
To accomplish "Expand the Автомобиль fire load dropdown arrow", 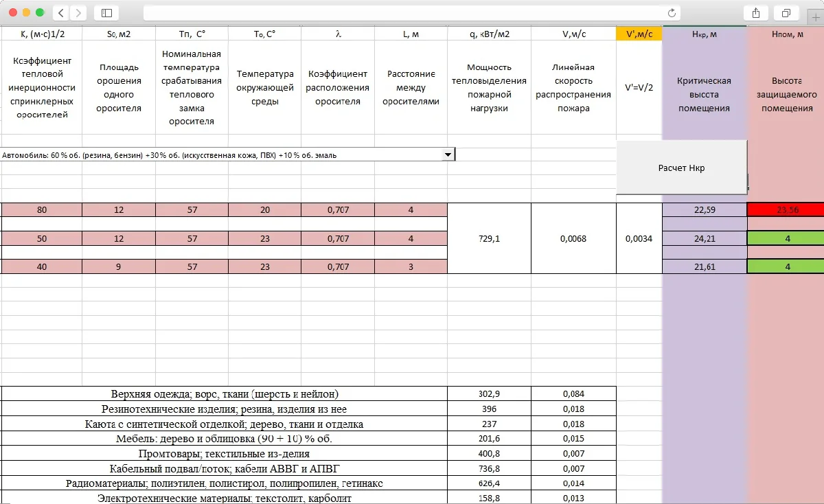I will click(448, 154).
